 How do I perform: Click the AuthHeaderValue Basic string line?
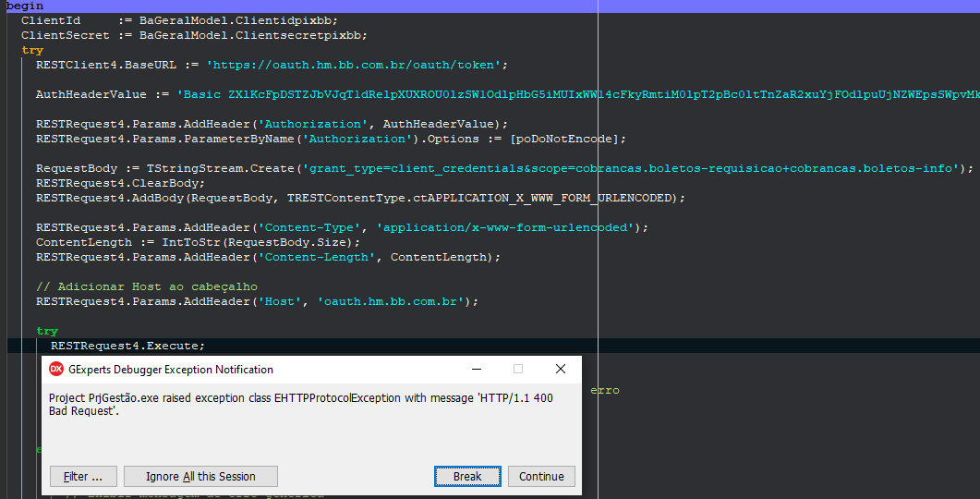507,94
